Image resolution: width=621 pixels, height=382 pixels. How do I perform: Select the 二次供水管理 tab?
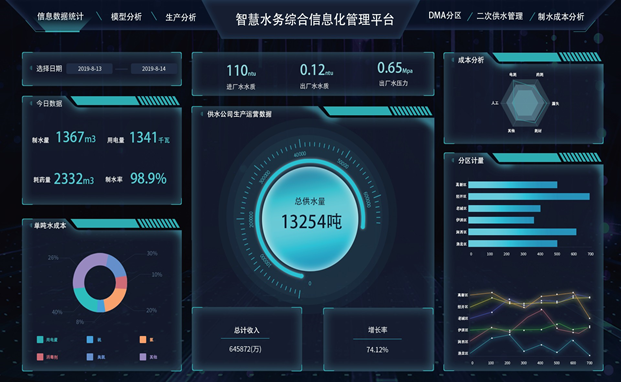pos(499,16)
